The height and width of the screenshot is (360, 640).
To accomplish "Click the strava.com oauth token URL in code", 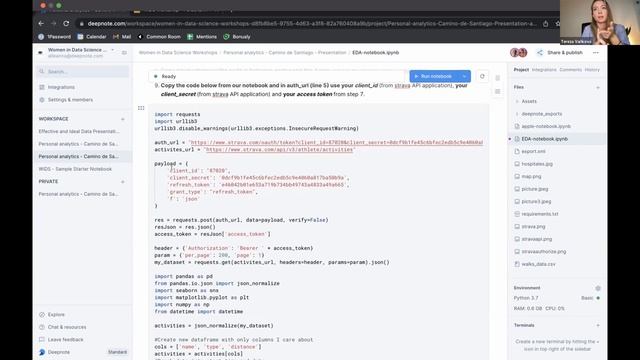I will 336,142.
